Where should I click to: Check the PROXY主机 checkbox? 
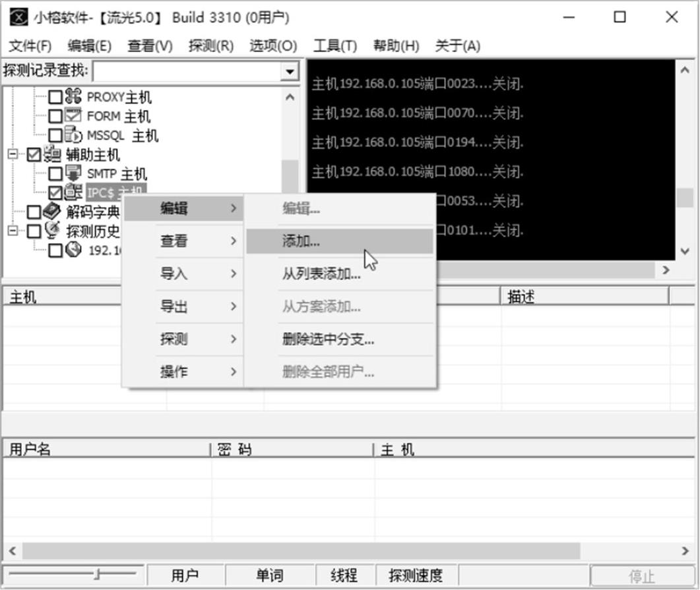coord(55,97)
